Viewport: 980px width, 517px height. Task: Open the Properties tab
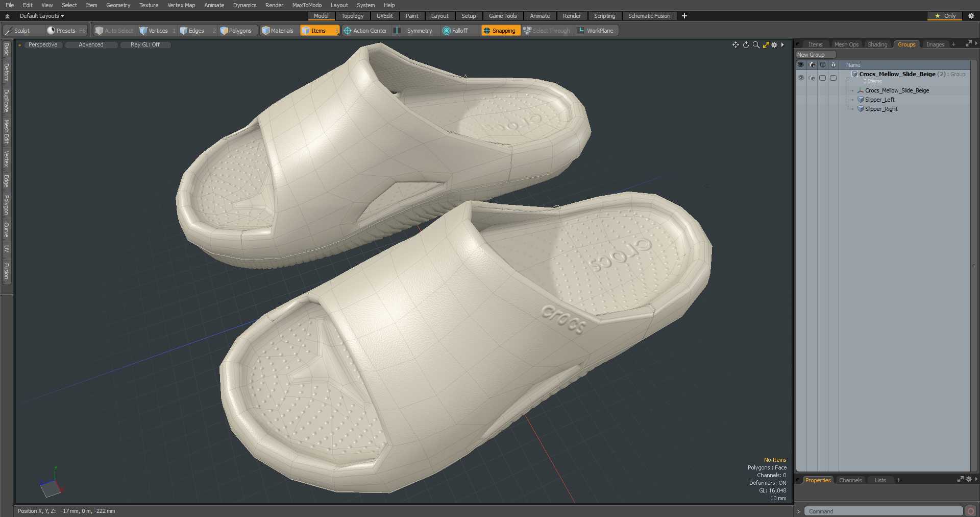[818, 480]
